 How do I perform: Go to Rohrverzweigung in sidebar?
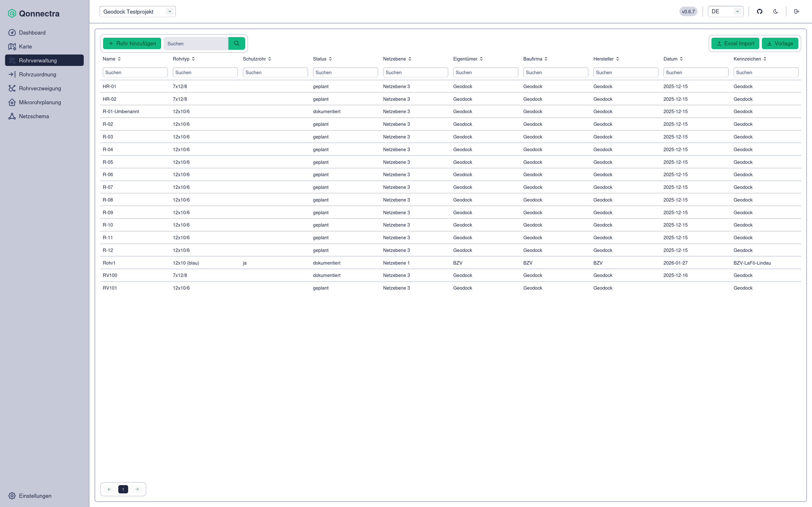pyautogui.click(x=40, y=88)
